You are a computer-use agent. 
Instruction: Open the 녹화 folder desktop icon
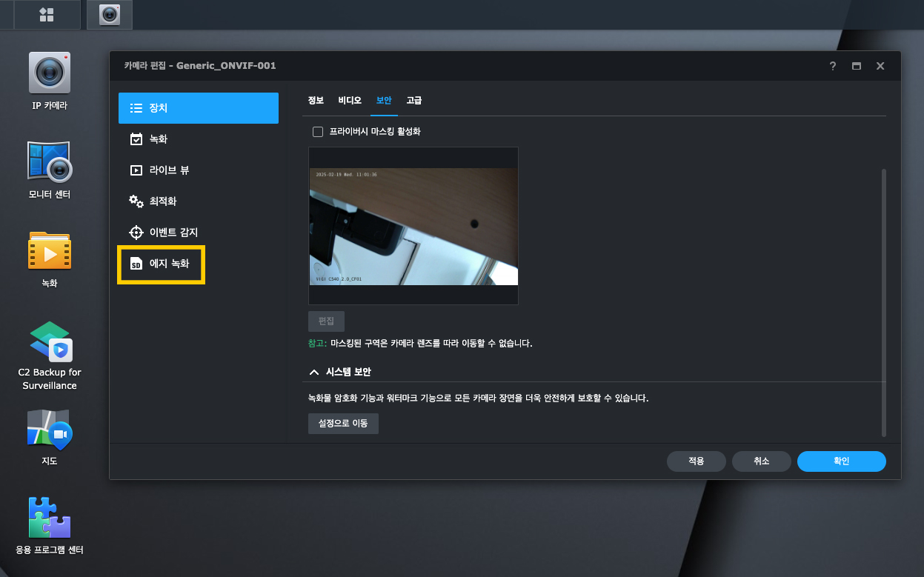click(x=50, y=251)
